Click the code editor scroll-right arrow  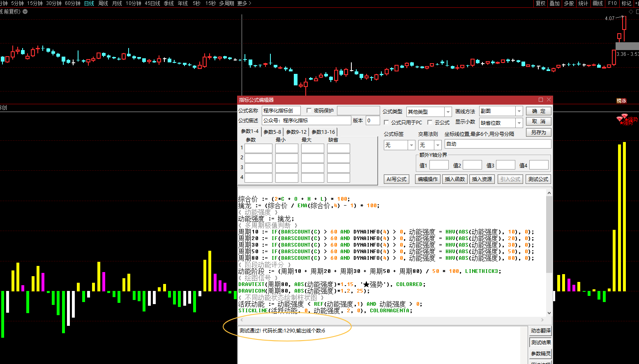[x=542, y=320]
